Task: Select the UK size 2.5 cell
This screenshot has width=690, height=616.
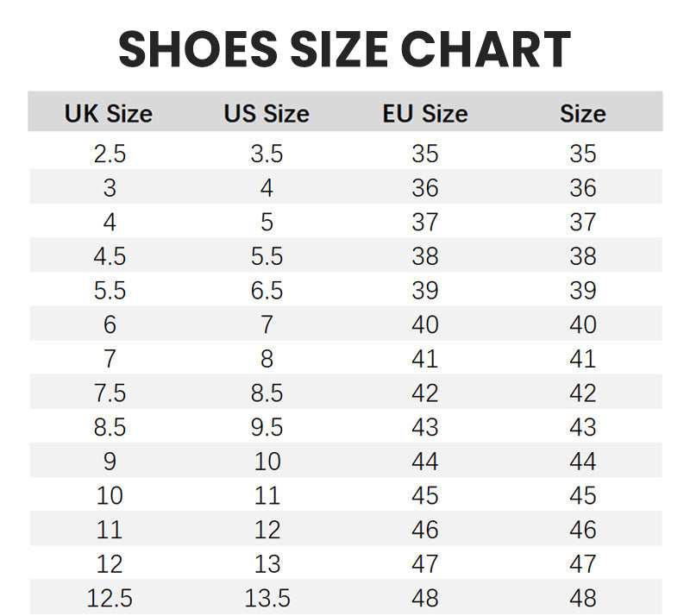Action: [x=110, y=154]
